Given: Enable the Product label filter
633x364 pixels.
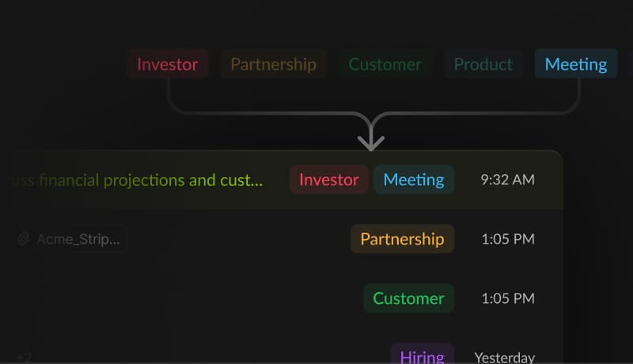Looking at the screenshot, I should pos(483,64).
